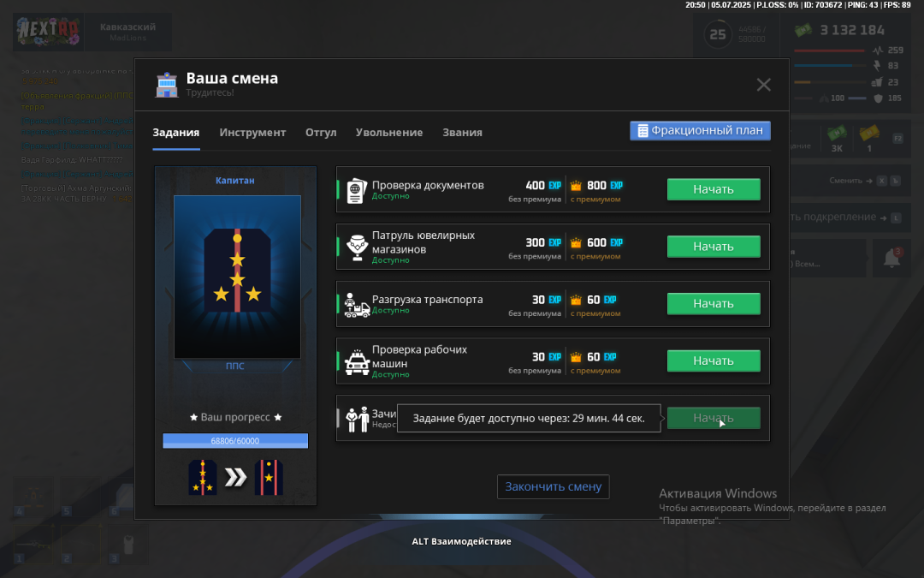Click the premium crown icon in Разгрузка транспорта row
The width and height of the screenshot is (924, 578).
pos(576,301)
